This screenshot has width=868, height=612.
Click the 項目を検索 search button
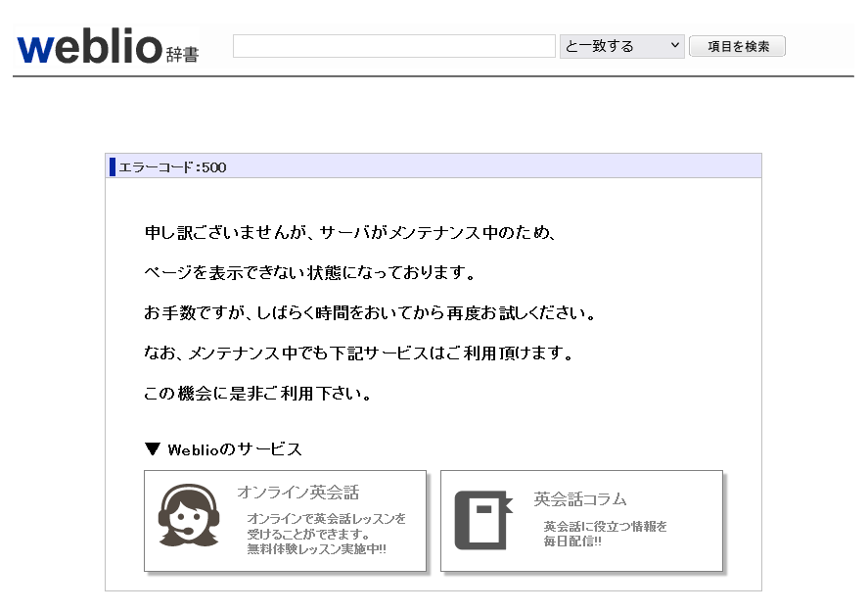tap(737, 47)
